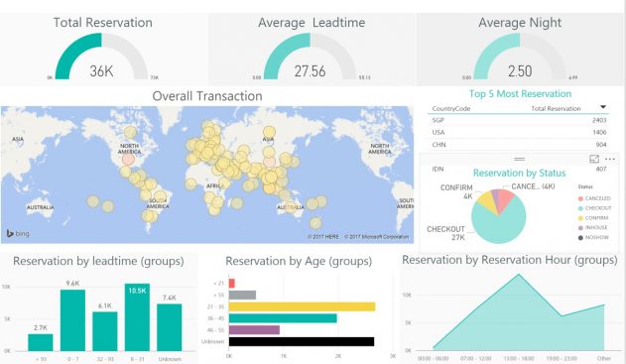Select the highlighted 10.5K leadtime bar

(x=137, y=317)
